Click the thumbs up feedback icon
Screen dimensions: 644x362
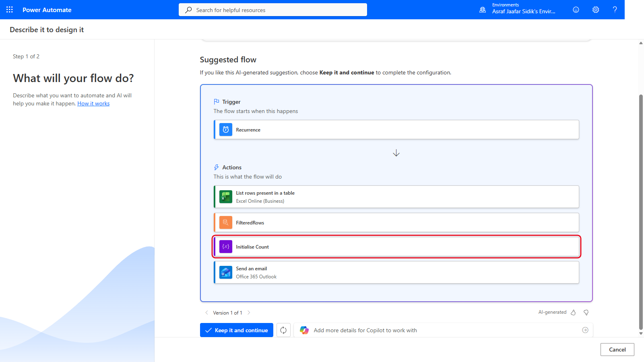point(573,313)
